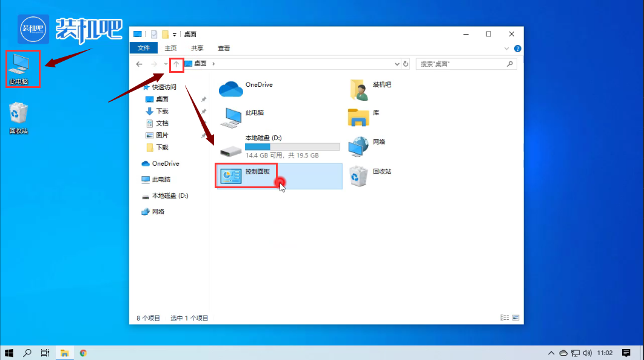The image size is (644, 360).
Task: Open the 文件 menu tab
Action: click(x=144, y=48)
